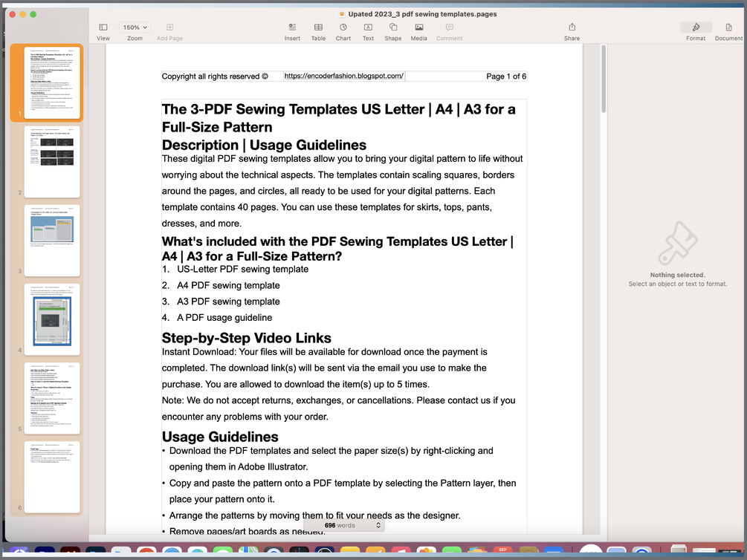Open the Insert menu in toolbar
The image size is (747, 560).
pyautogui.click(x=292, y=32)
